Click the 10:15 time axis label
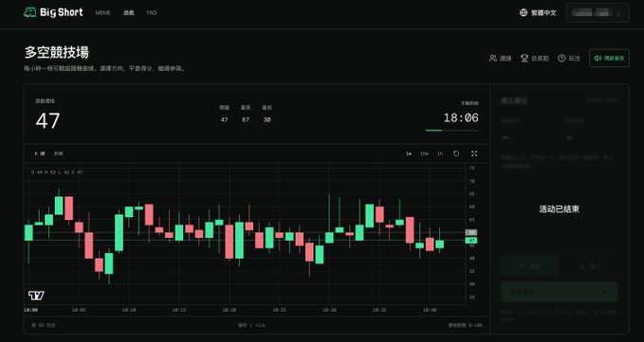644x342 pixels. tap(179, 310)
